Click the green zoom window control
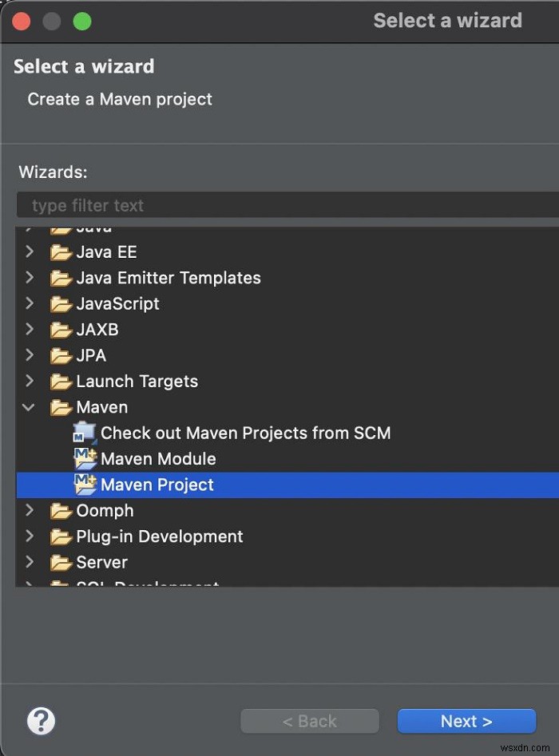The image size is (559, 756). click(82, 22)
